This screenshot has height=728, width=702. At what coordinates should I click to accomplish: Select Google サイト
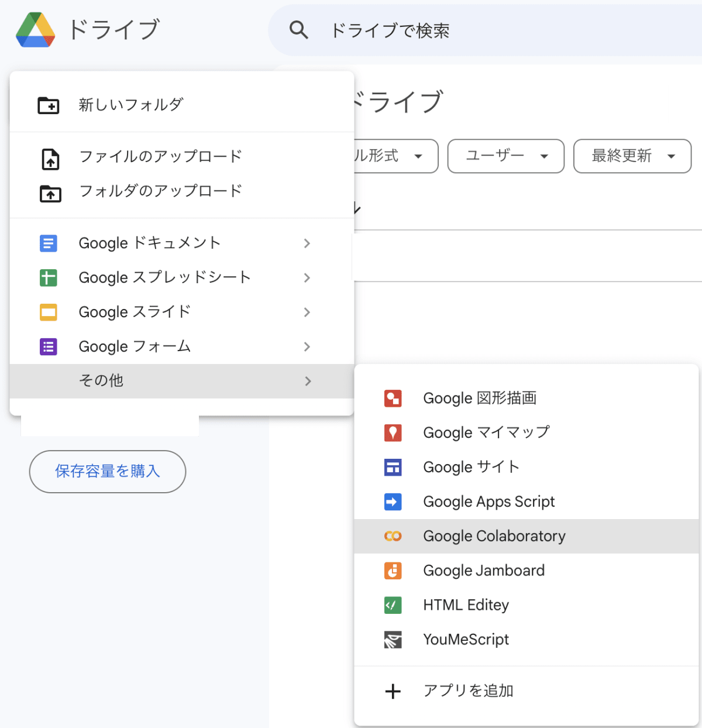[x=526, y=467]
